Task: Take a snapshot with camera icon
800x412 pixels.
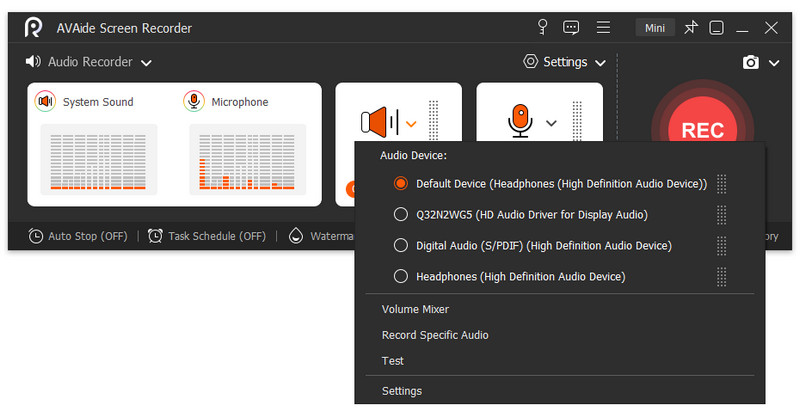Action: pyautogui.click(x=751, y=62)
